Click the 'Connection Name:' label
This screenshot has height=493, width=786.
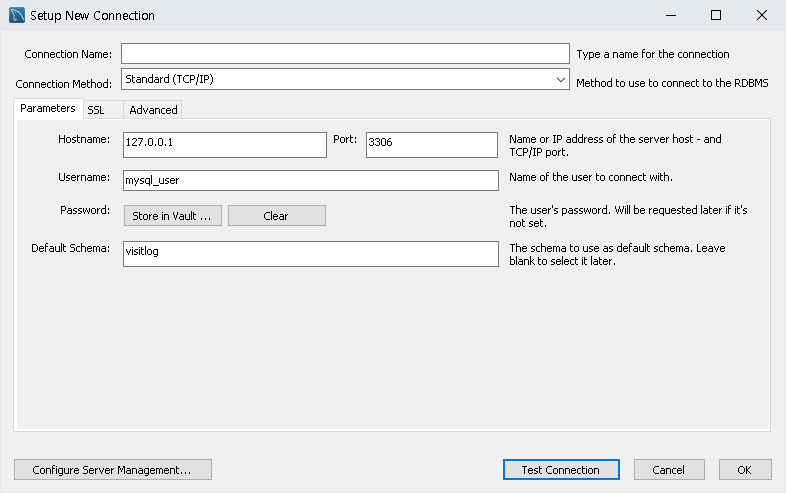tap(68, 54)
